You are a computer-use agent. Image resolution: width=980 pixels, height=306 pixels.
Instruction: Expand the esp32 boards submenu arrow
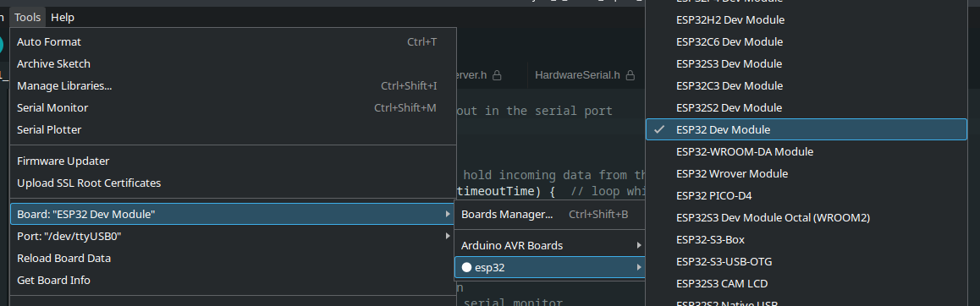(x=638, y=267)
